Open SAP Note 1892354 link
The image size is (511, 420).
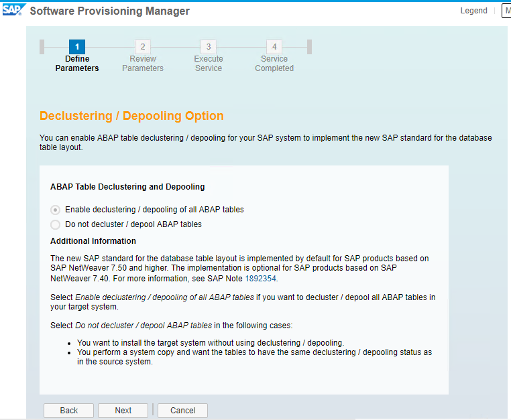click(x=260, y=279)
